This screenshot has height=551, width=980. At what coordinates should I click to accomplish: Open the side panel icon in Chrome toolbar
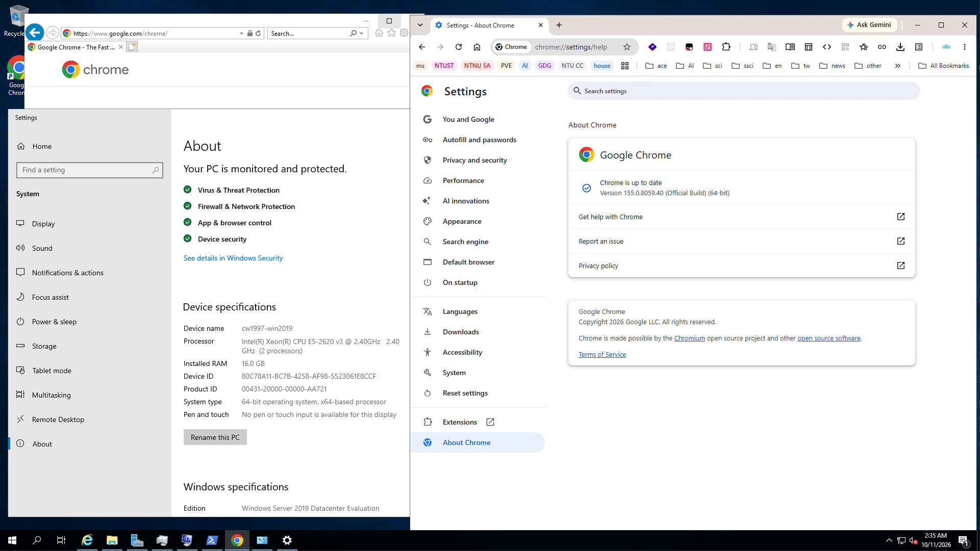coord(809,47)
